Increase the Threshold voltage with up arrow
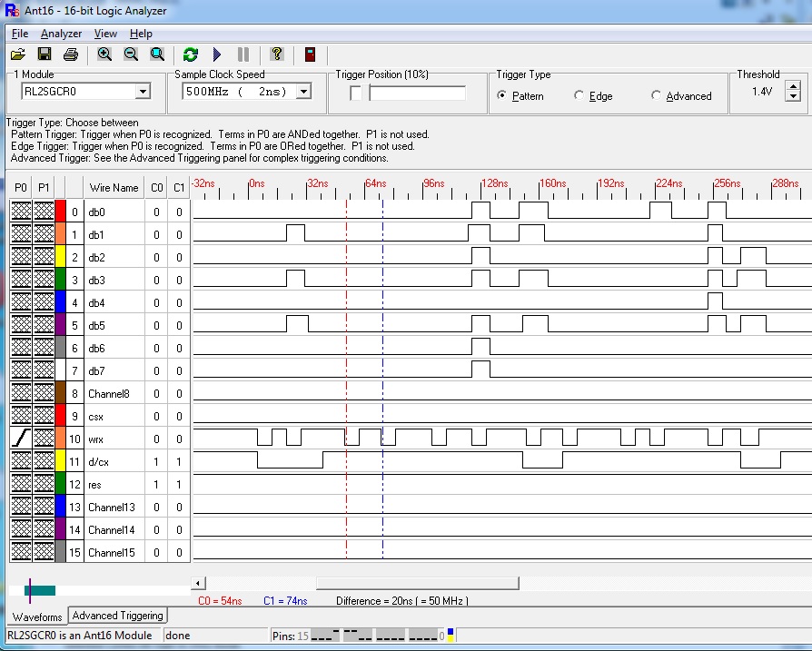The height and width of the screenshot is (651, 812). 793,87
